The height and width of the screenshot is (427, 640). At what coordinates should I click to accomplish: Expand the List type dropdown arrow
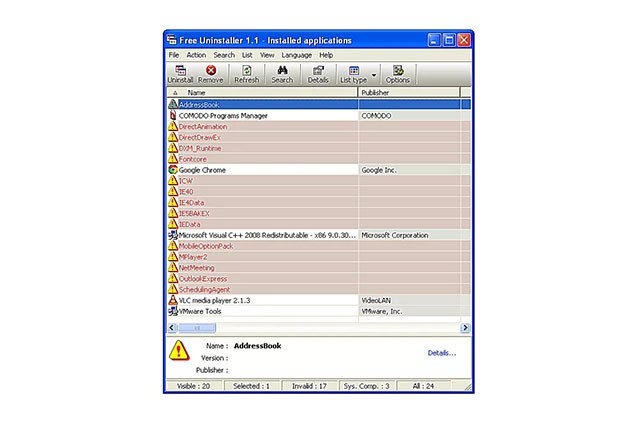coord(374,75)
